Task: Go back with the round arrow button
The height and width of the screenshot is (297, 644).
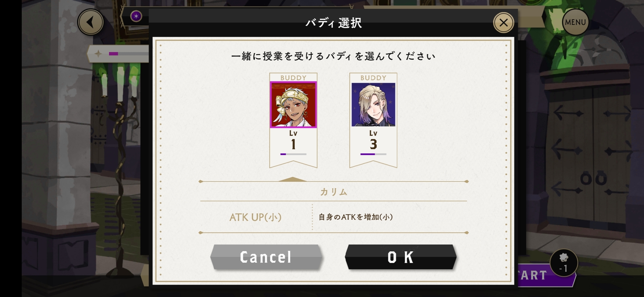Action: coord(90,22)
